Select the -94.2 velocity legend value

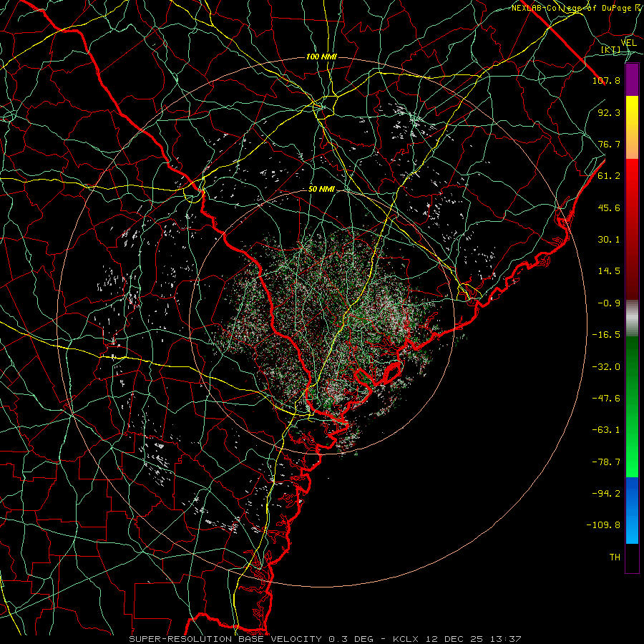606,493
